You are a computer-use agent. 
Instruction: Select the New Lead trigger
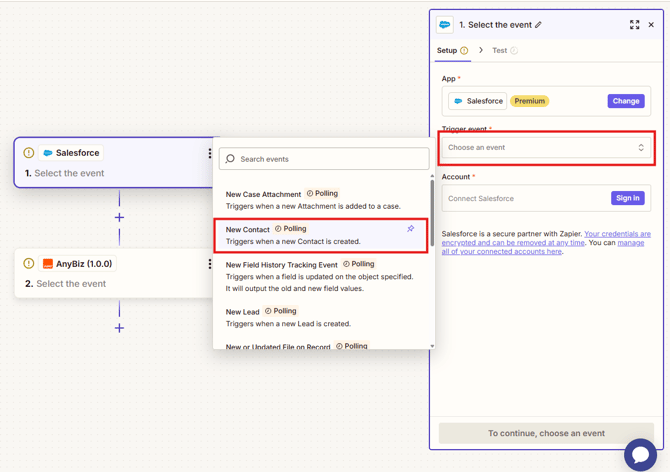pos(321,317)
